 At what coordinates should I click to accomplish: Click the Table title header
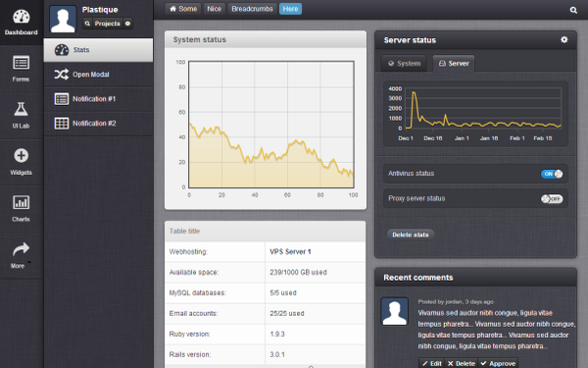[x=266, y=231]
